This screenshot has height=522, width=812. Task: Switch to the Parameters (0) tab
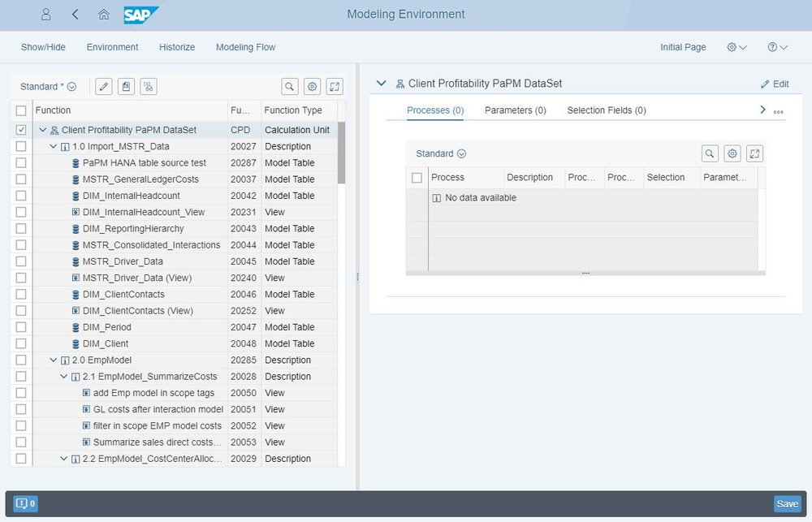[516, 110]
